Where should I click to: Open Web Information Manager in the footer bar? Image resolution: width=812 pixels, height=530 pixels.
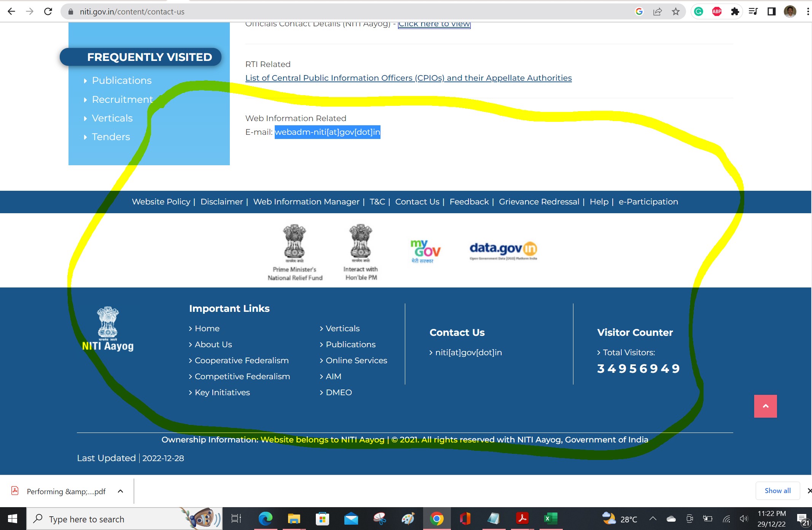(x=306, y=202)
